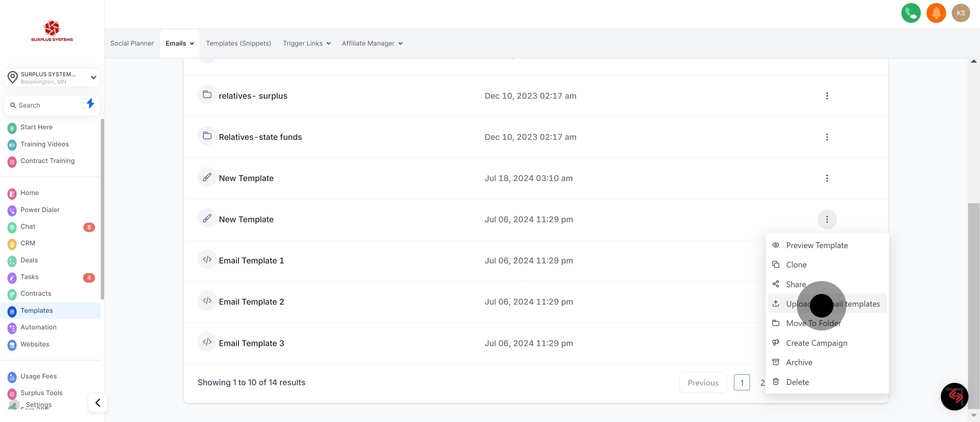Open Automation in the sidebar

coord(38,327)
